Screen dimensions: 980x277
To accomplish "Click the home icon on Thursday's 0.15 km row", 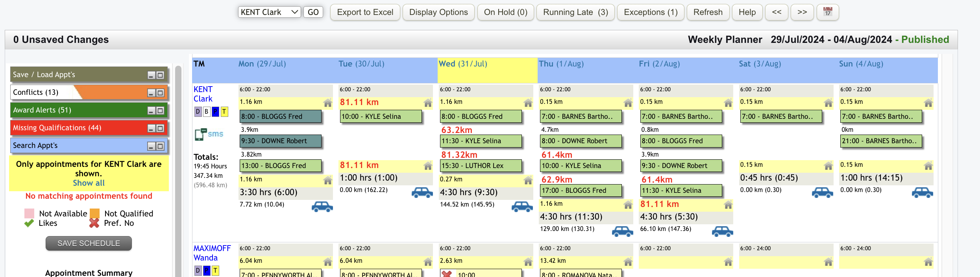I will pyautogui.click(x=628, y=103).
